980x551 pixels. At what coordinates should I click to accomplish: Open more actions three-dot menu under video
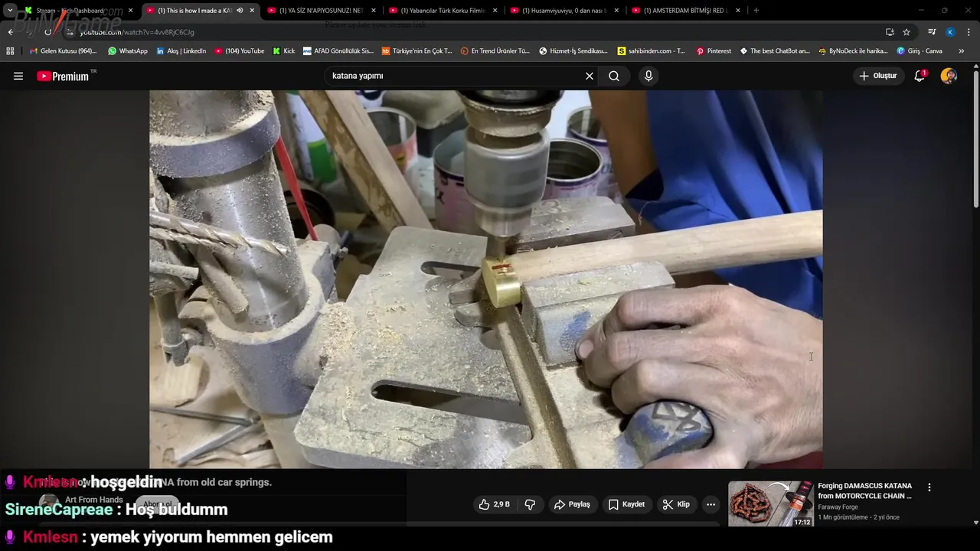[710, 504]
